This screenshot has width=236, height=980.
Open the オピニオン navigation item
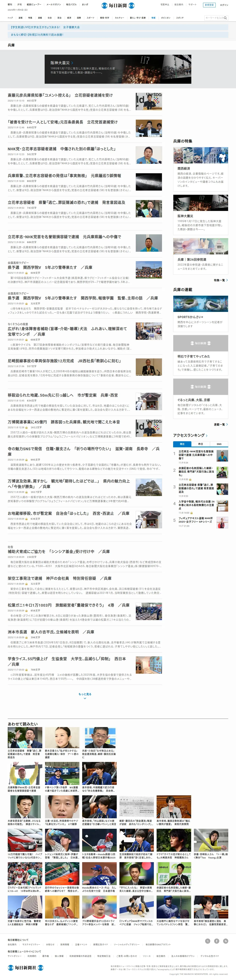coord(166,17)
